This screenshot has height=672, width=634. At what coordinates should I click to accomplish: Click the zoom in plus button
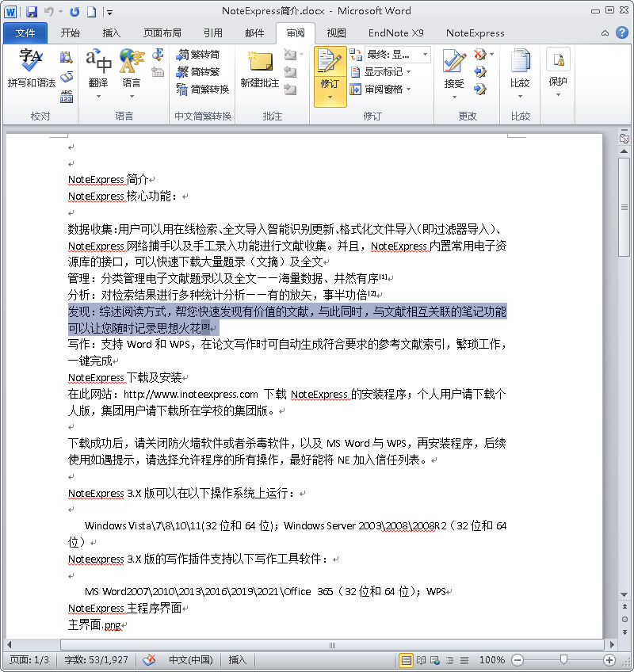[609, 660]
